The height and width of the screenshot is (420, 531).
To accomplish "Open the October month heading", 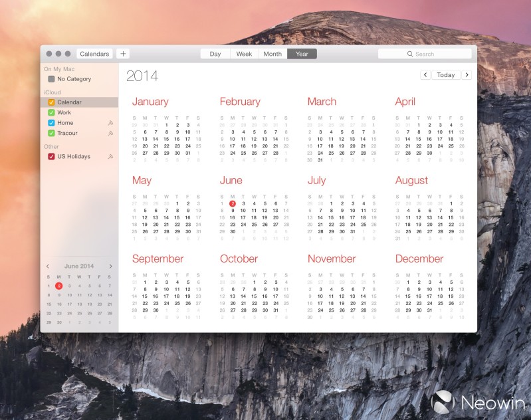I will click(239, 259).
